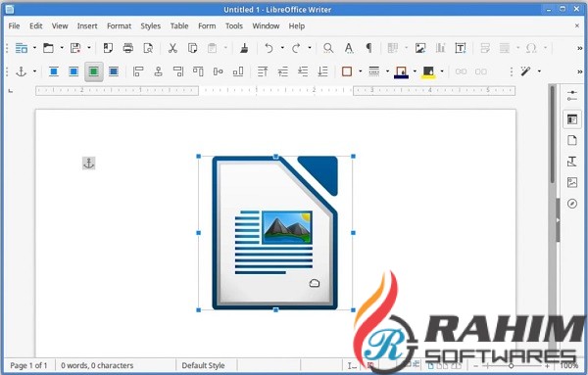
Task: Click Page 1 of 1 status field
Action: tap(28, 365)
